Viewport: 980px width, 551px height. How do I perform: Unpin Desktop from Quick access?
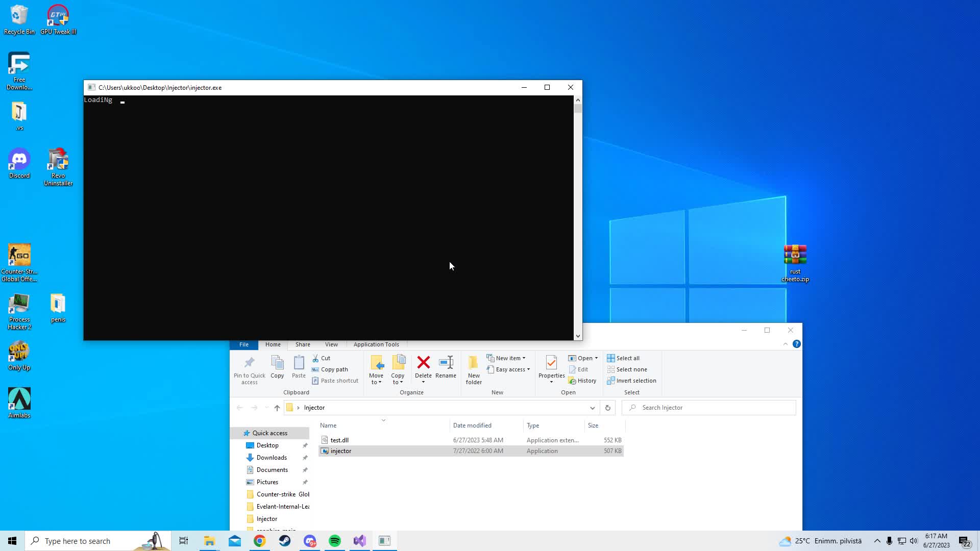(305, 445)
